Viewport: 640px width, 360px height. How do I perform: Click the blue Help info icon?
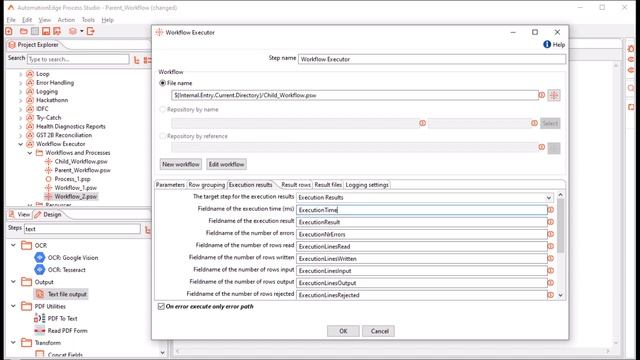click(547, 44)
